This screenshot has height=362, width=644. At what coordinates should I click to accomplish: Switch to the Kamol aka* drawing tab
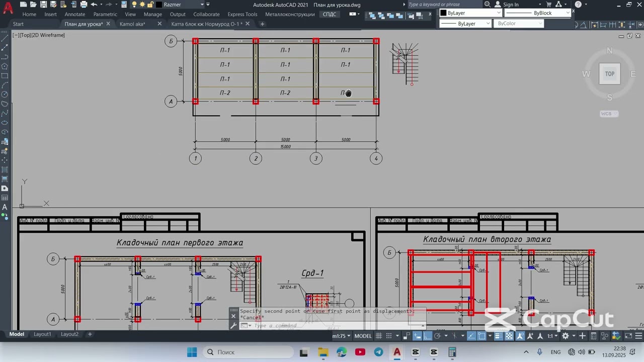[132, 24]
